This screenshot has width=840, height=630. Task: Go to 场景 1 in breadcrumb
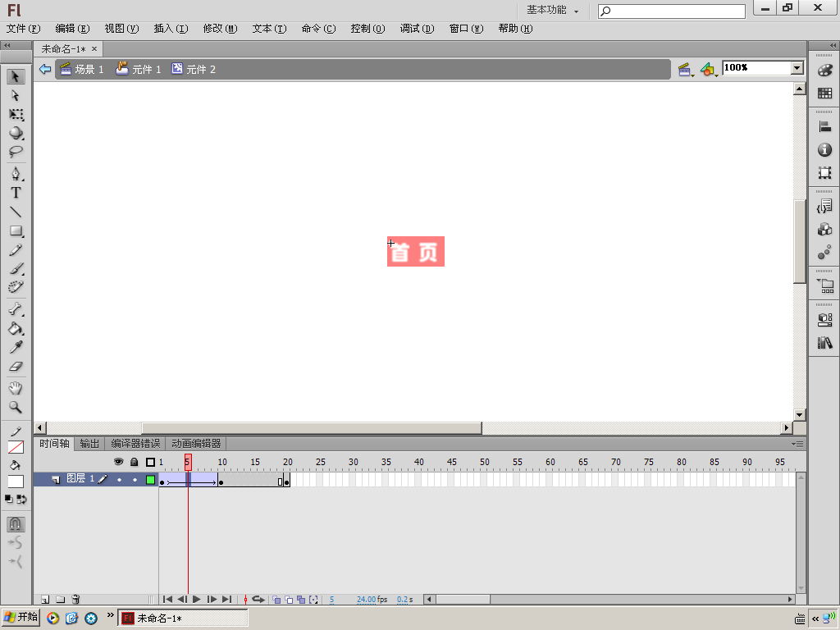(81, 69)
